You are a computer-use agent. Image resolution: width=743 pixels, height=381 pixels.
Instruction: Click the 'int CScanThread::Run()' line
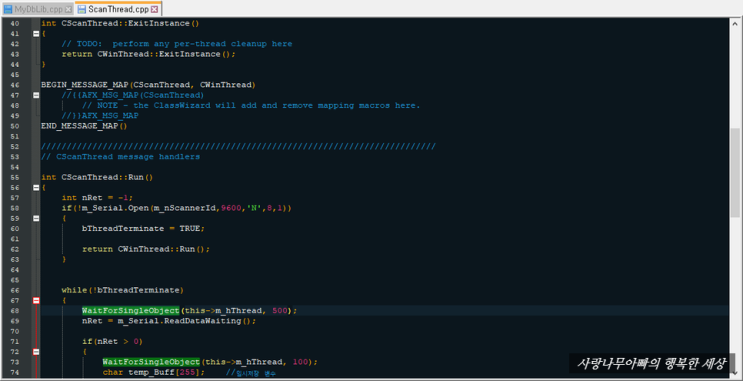(x=97, y=177)
